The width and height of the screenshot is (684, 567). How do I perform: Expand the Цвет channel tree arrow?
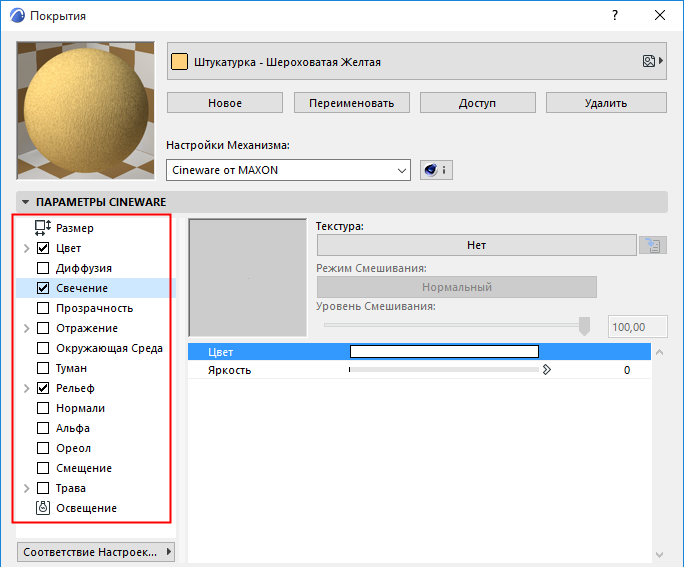click(26, 248)
